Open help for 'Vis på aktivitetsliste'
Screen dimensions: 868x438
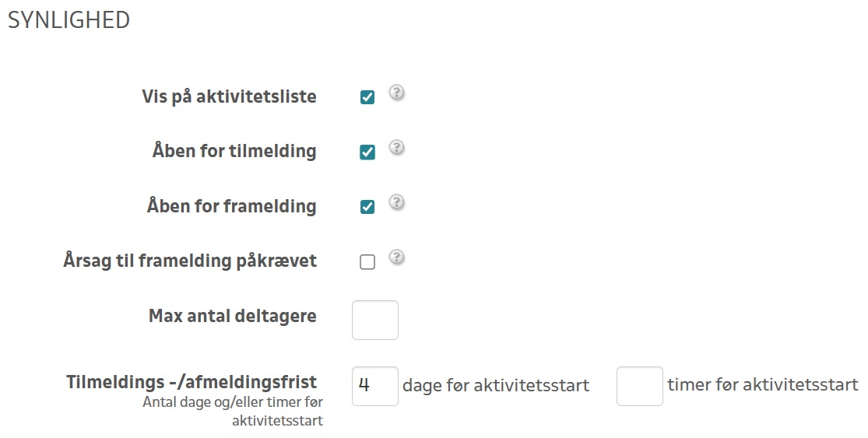(x=396, y=93)
